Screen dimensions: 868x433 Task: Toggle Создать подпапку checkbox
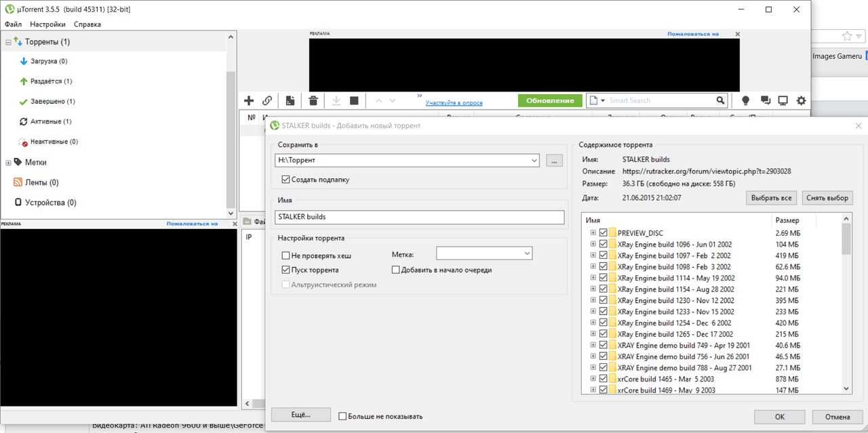pyautogui.click(x=286, y=180)
